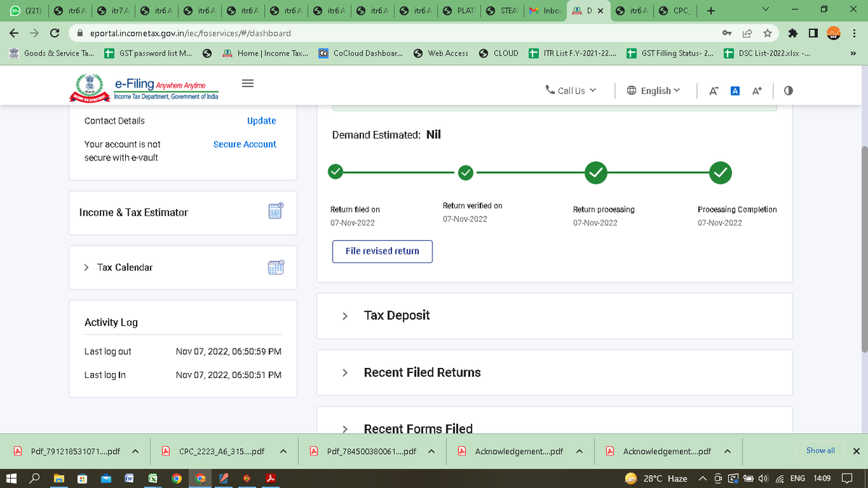Show hidden system tray icons chevron
The width and height of the screenshot is (868, 488).
point(702,478)
